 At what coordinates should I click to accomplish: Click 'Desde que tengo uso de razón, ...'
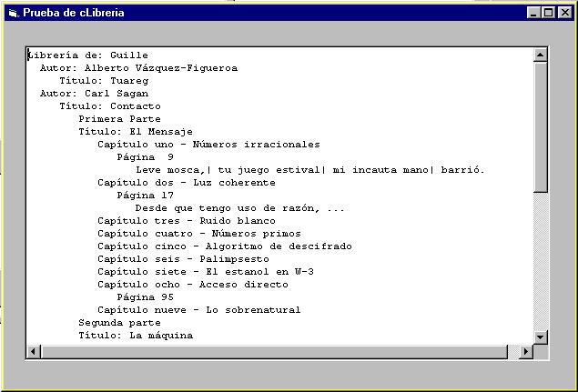pos(239,208)
